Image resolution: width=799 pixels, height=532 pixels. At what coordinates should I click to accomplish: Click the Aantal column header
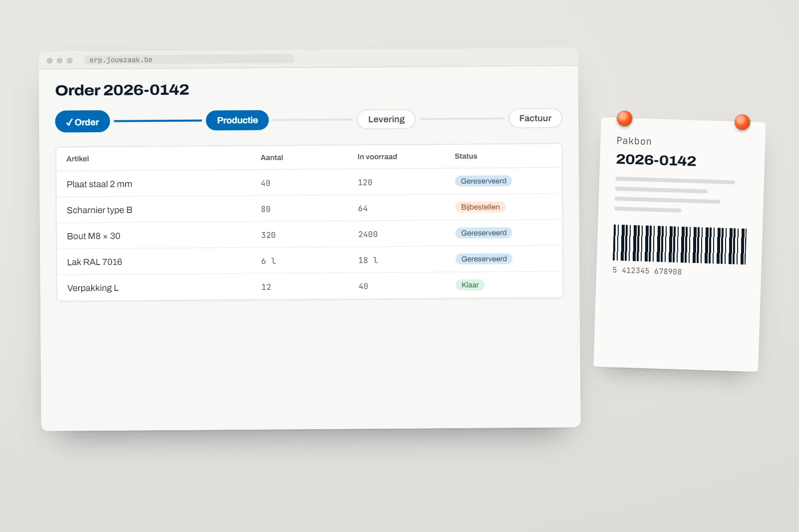pos(272,158)
